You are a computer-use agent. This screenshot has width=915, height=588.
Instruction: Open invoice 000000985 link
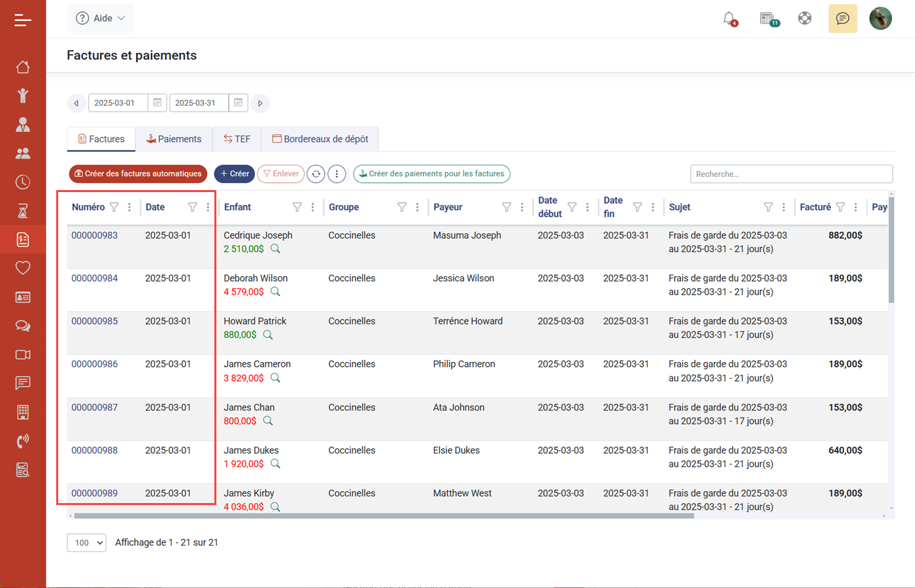pos(95,321)
